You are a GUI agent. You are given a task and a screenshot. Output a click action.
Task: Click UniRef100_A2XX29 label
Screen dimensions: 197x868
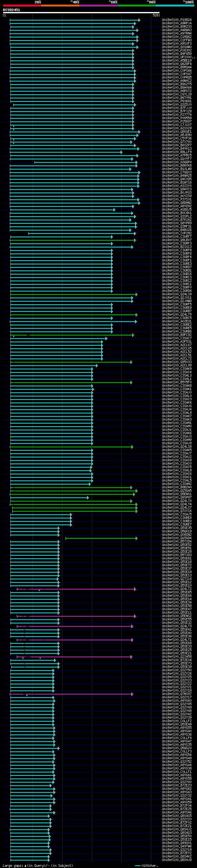[177, 128]
